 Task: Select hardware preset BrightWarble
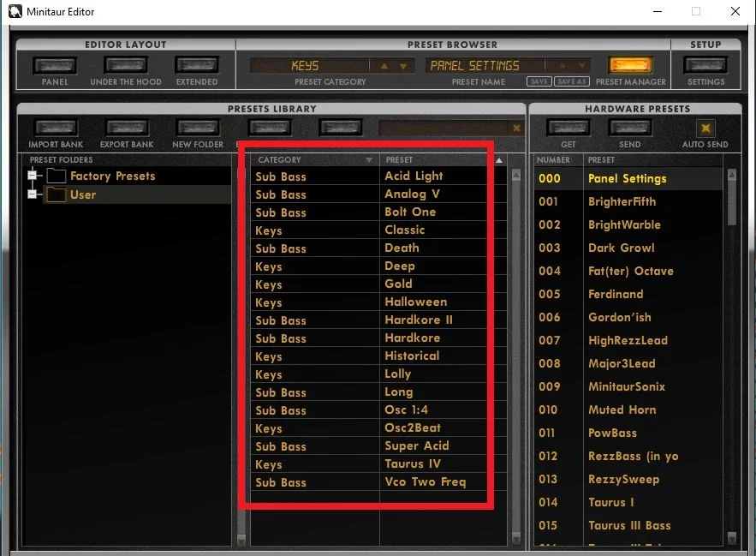[x=624, y=225]
